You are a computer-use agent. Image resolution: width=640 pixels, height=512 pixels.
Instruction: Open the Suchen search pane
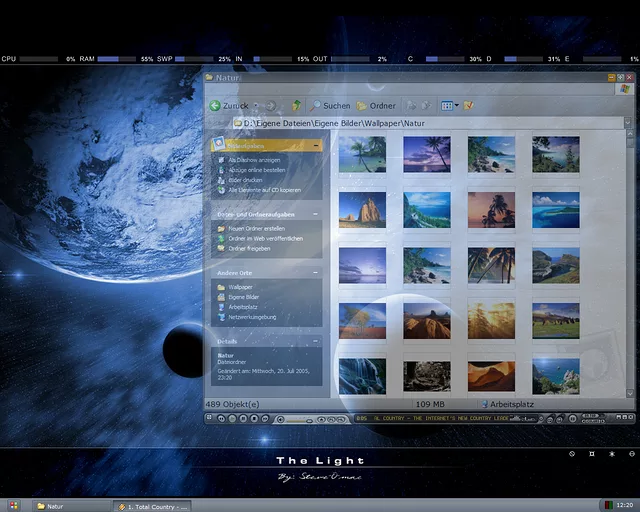330,105
